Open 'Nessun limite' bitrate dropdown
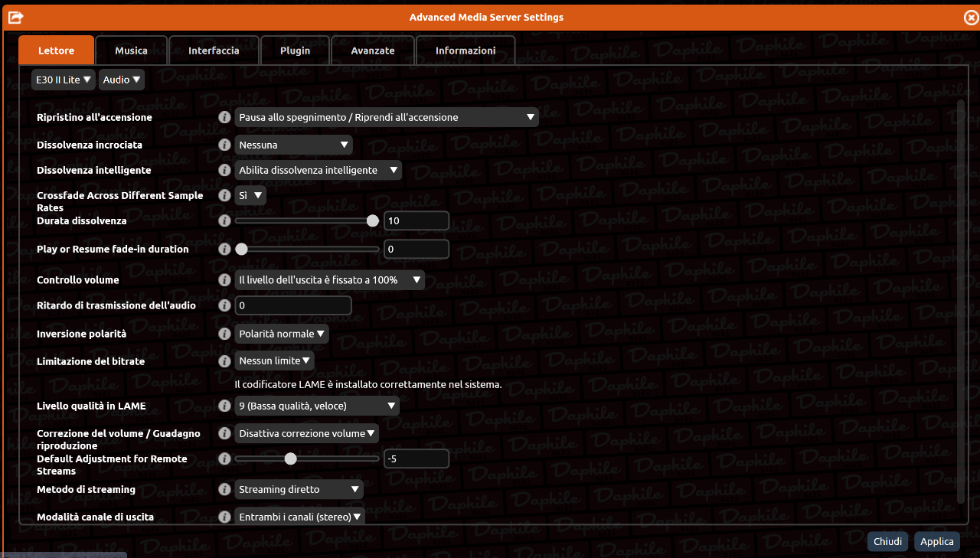Screen dimensions: 980x558 coord(274,361)
